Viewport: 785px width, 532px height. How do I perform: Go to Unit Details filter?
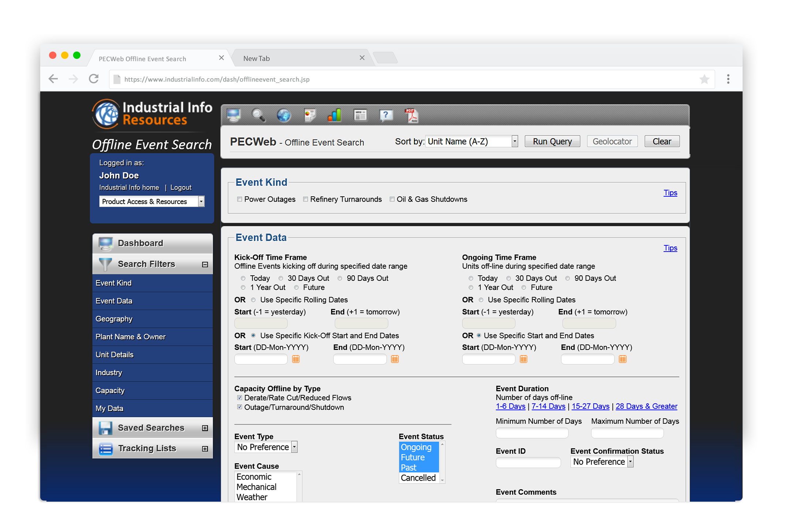[153, 355]
